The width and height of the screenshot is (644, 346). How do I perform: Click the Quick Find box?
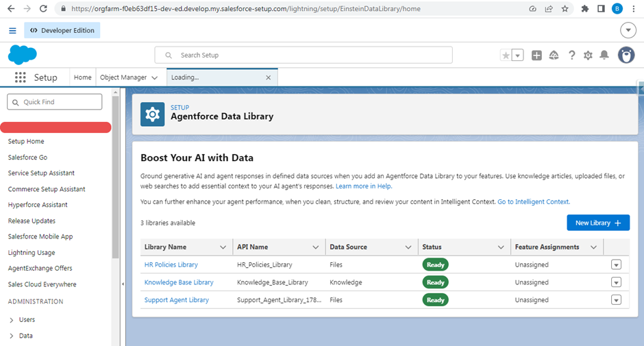(x=55, y=102)
